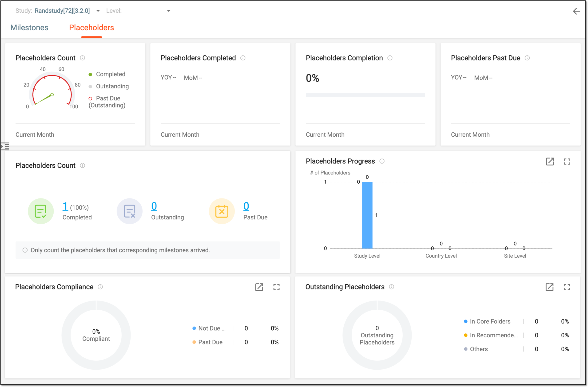Image resolution: width=588 pixels, height=387 pixels.
Task: Click the green Completed document icon
Action: [x=41, y=211]
